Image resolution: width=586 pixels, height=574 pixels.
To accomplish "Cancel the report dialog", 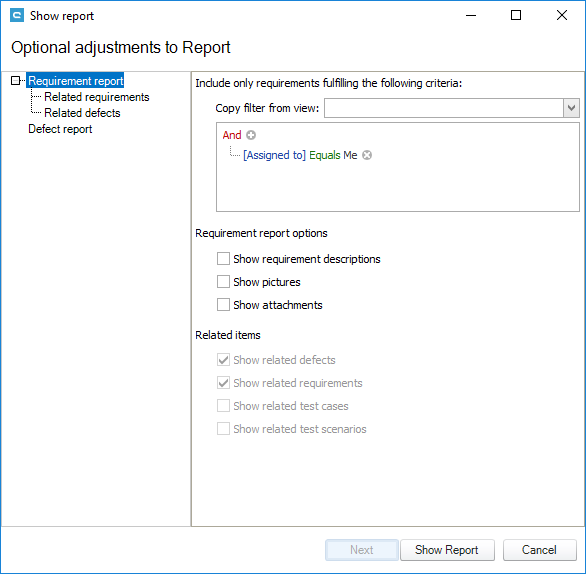I will click(x=539, y=550).
